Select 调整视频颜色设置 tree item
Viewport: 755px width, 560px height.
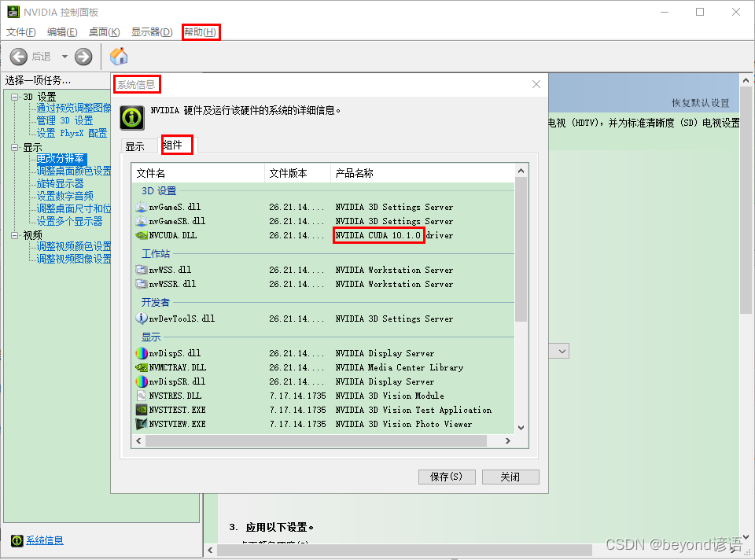tap(74, 246)
